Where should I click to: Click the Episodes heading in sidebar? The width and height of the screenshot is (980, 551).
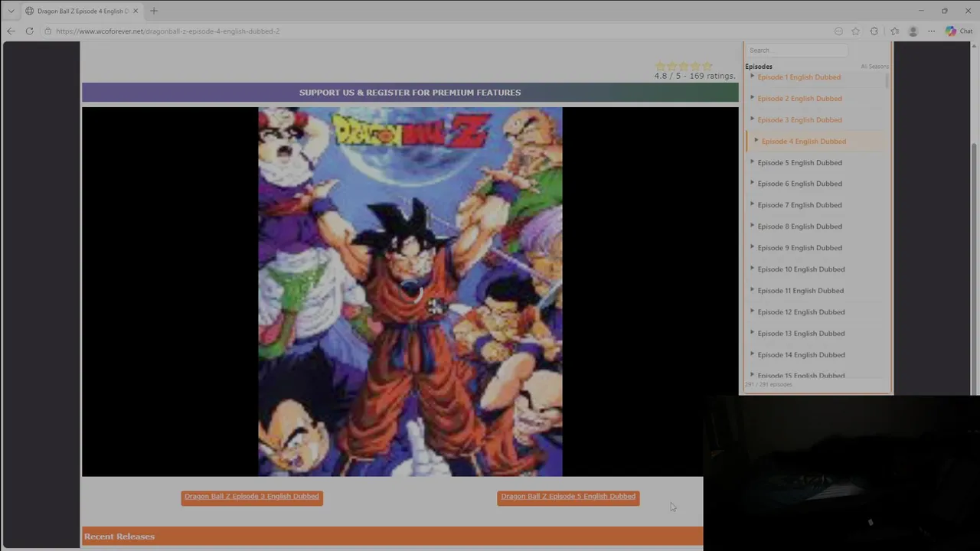(x=759, y=67)
